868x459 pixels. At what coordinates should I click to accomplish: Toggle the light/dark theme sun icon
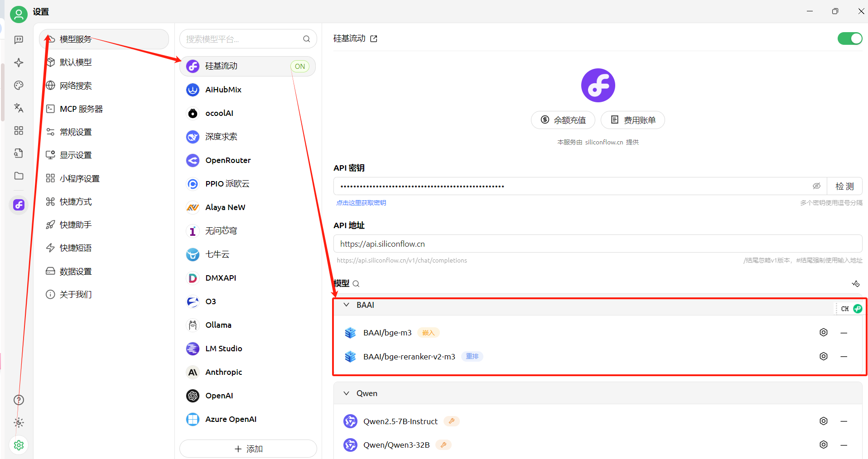pos(19,422)
